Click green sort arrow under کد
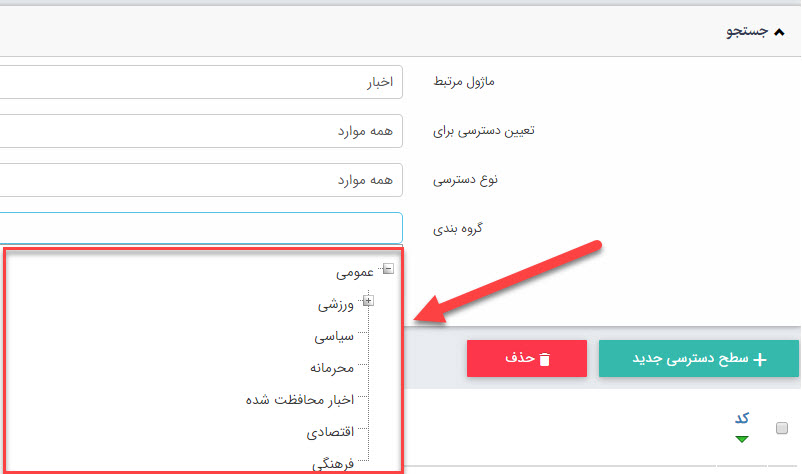 click(x=741, y=438)
